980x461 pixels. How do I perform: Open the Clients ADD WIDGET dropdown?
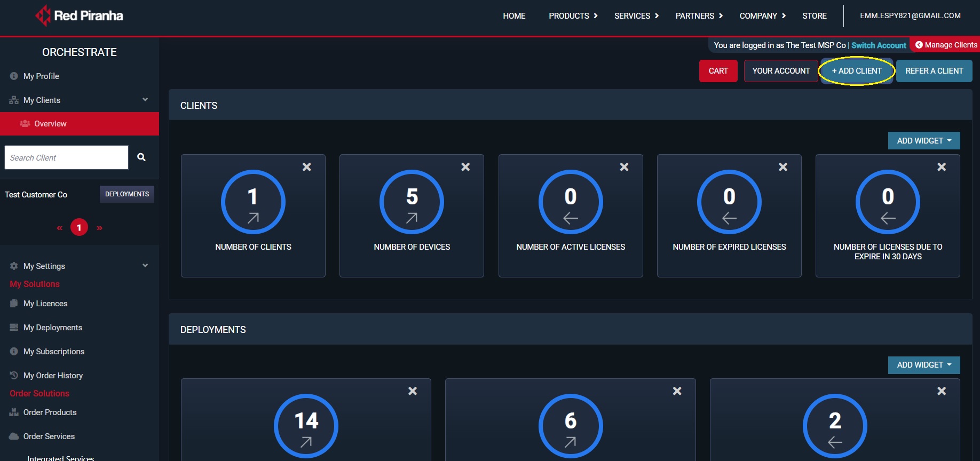pos(924,141)
